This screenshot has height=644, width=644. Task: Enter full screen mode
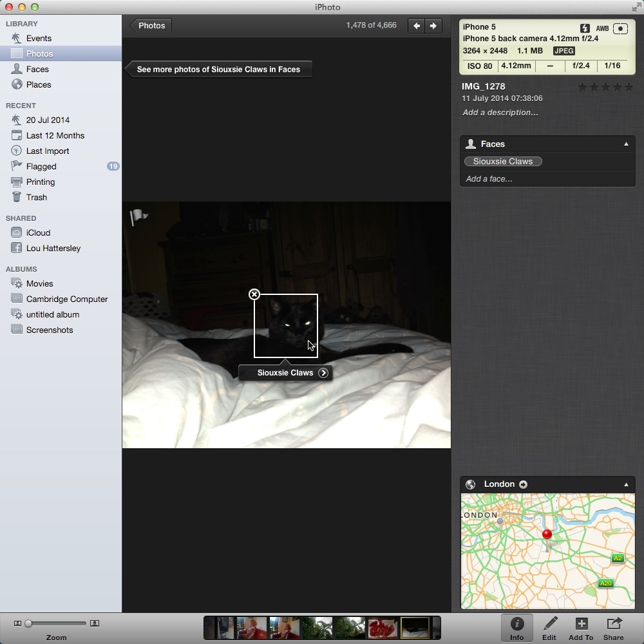(x=636, y=7)
